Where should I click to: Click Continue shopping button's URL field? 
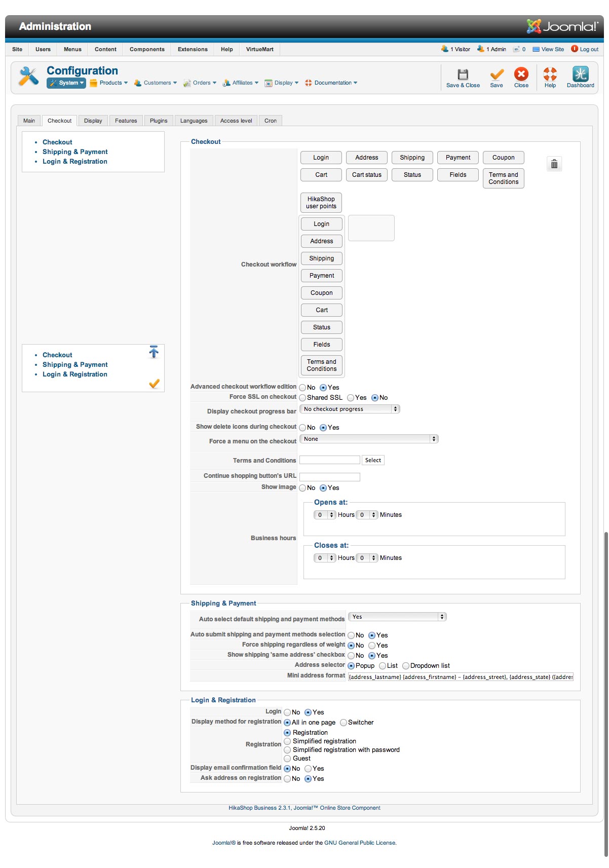(330, 477)
